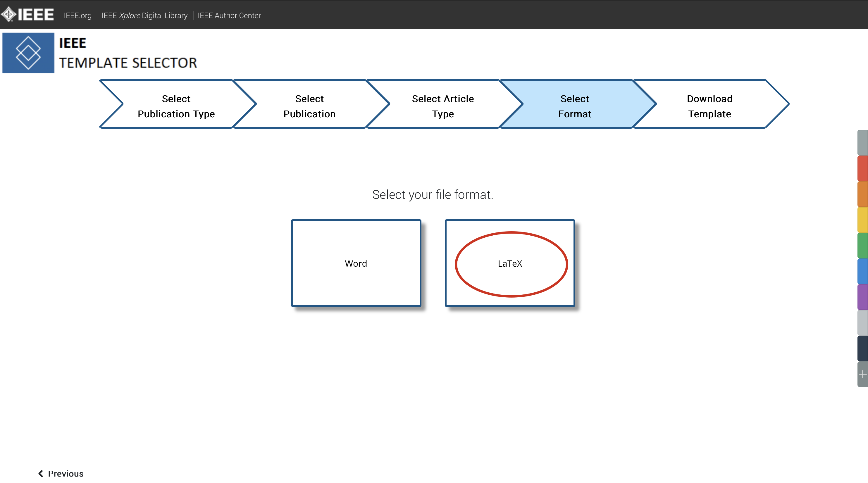Choose the LaTeX file format
868x483 pixels.
[x=510, y=263]
